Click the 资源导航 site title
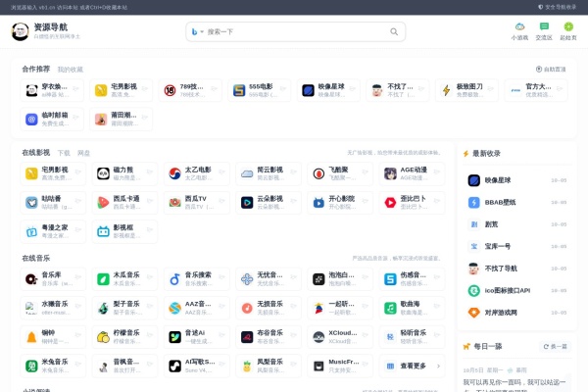Viewport: 588px width, 392px height. (51, 27)
